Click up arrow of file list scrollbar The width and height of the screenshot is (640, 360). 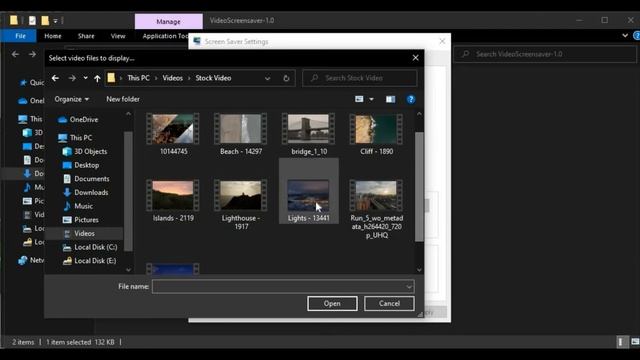[419, 114]
